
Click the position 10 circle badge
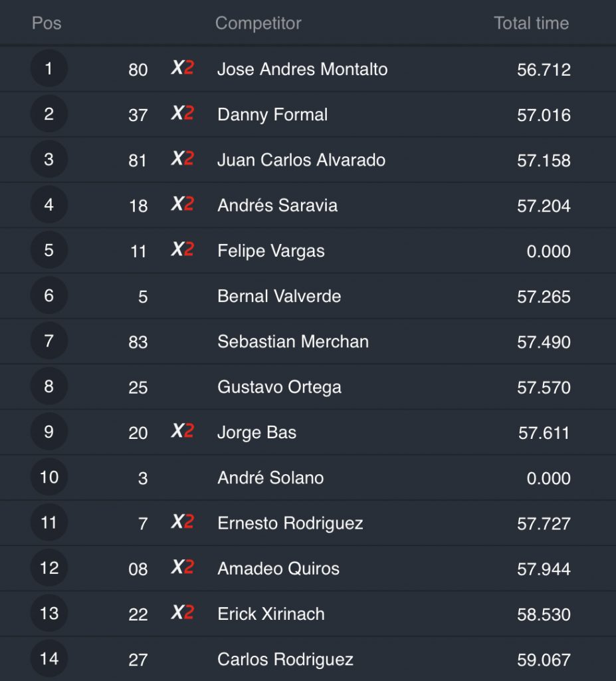pyautogui.click(x=49, y=477)
